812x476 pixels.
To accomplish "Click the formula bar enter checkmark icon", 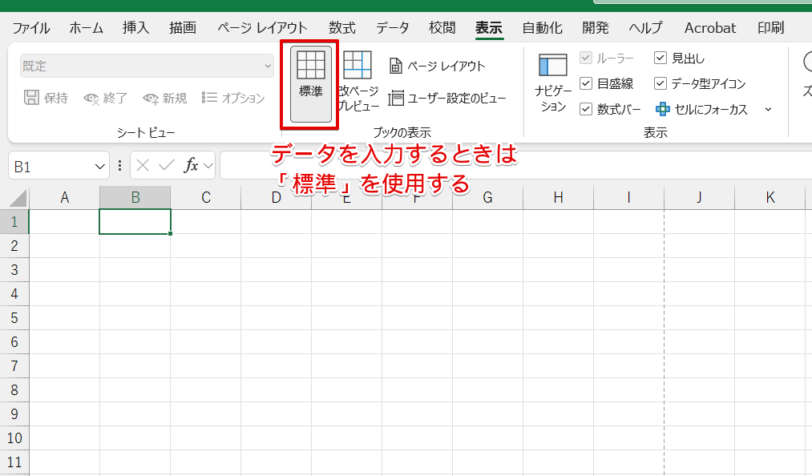I will 166,166.
